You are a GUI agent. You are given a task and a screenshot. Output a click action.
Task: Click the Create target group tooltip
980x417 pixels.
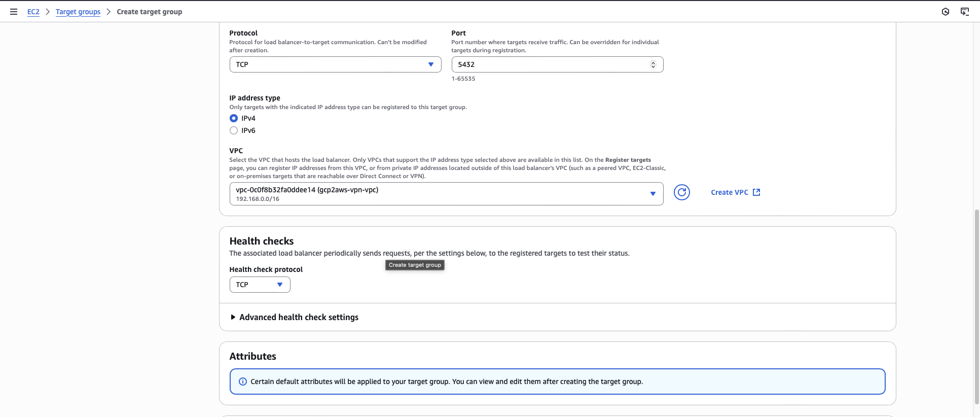tap(415, 265)
